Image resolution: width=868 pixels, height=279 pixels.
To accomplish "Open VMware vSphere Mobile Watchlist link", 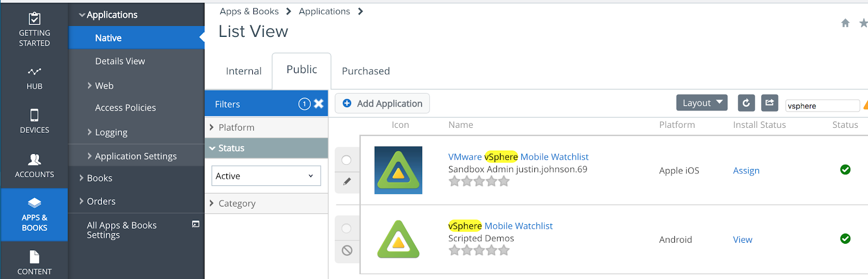I will (518, 157).
